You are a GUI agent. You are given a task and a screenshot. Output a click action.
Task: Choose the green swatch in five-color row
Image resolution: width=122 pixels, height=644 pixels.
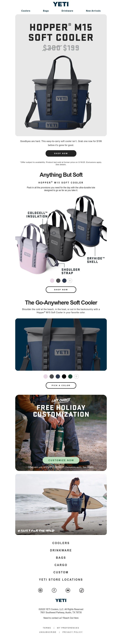click(x=70, y=376)
